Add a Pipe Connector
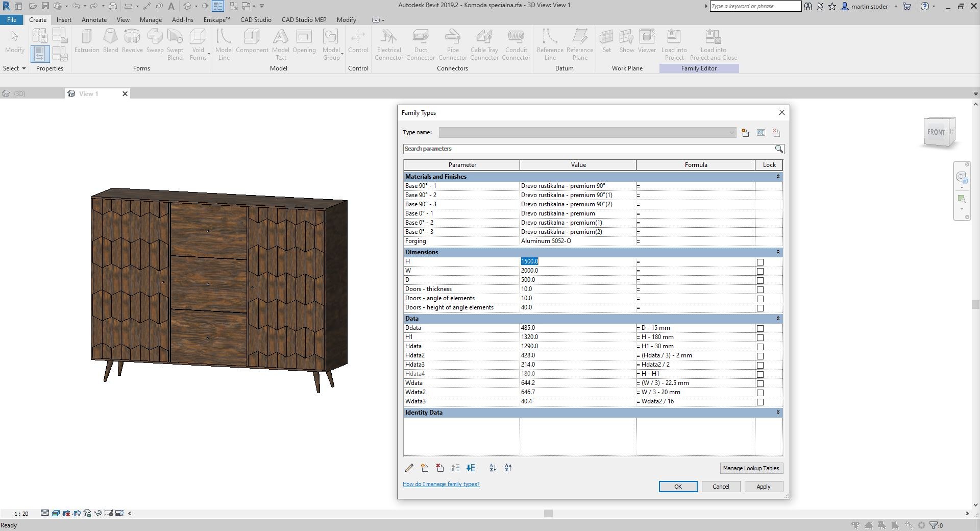Screen dimensions: 980x531 coord(453,44)
